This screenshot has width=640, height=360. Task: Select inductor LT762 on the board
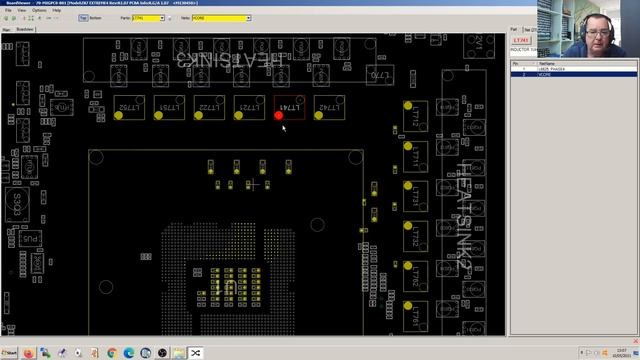(x=416, y=276)
